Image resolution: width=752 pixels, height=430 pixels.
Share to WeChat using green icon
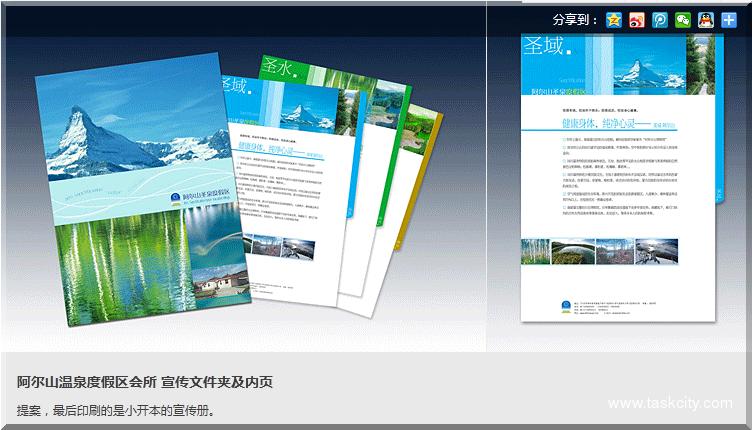683,20
